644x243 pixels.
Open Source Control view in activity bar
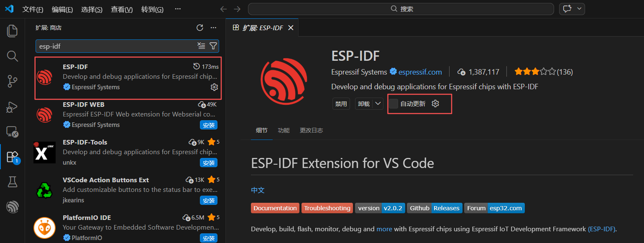click(13, 81)
